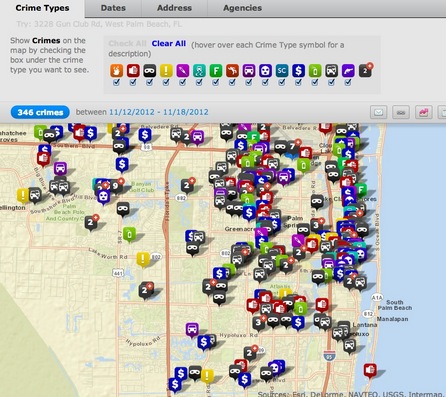Click the black burglar mask crime icon
This screenshot has width=446, height=397.
coord(149,71)
